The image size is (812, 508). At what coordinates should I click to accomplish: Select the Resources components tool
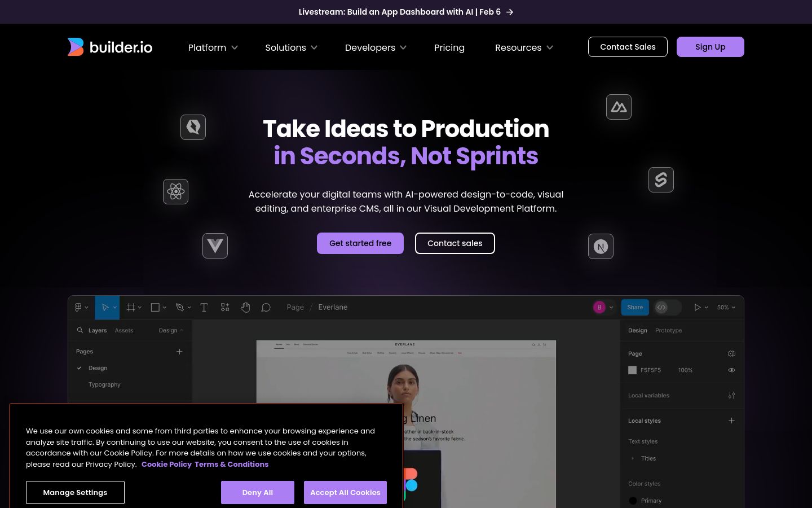coord(225,307)
